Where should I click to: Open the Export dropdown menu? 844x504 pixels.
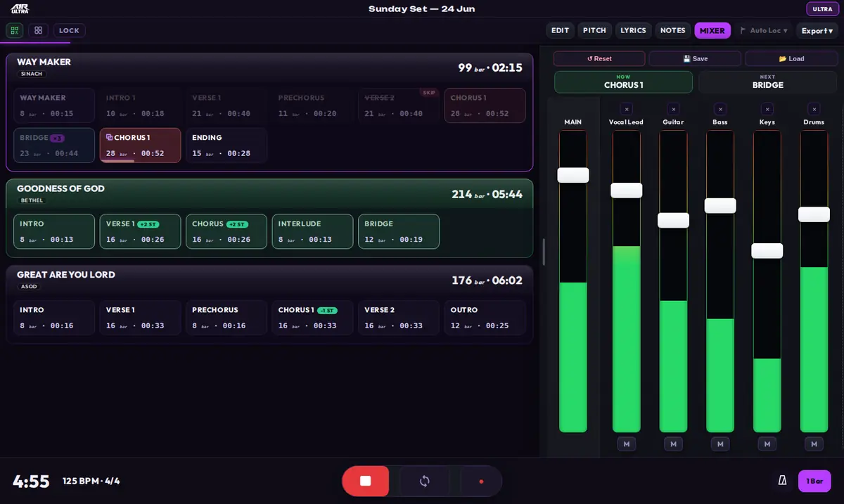[817, 30]
